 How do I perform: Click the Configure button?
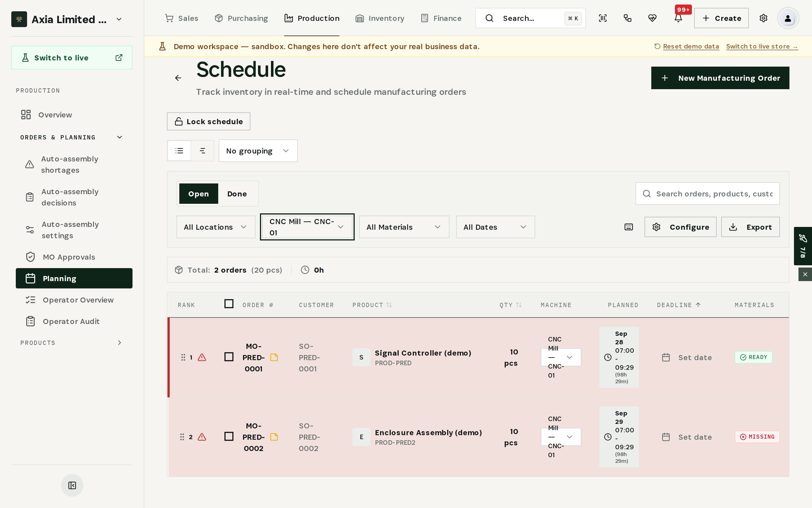pyautogui.click(x=680, y=227)
